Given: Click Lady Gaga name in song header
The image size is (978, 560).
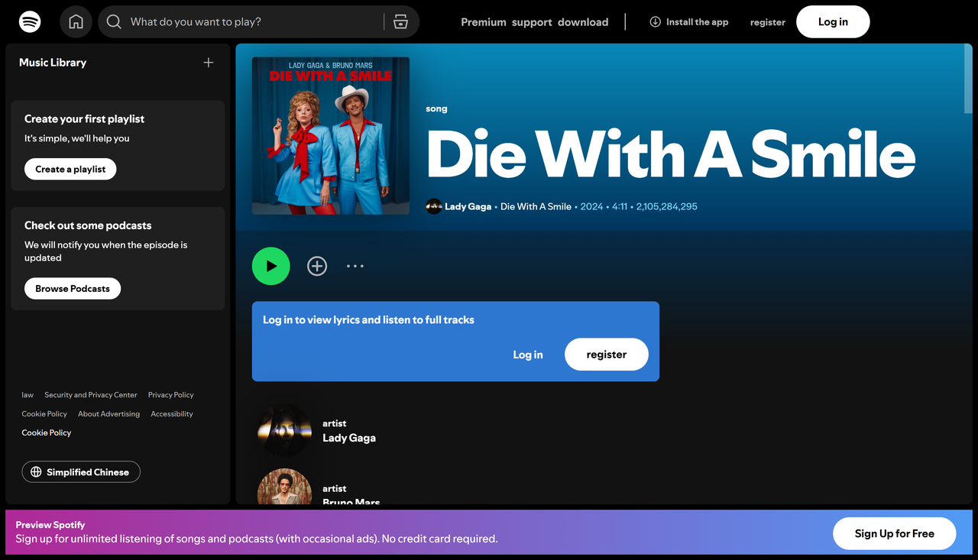Looking at the screenshot, I should click(x=468, y=206).
